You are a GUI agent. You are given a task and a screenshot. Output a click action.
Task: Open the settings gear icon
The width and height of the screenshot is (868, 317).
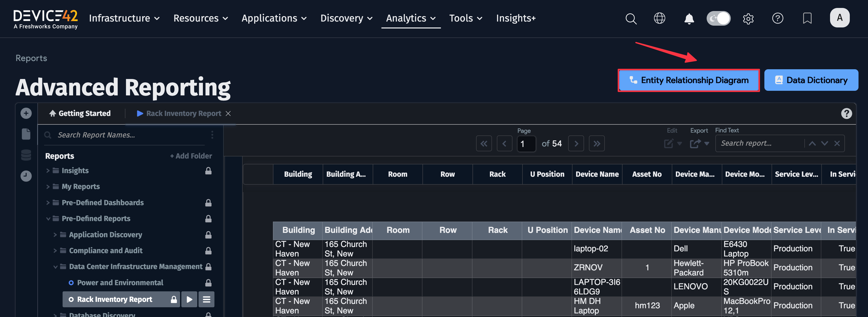coord(748,18)
